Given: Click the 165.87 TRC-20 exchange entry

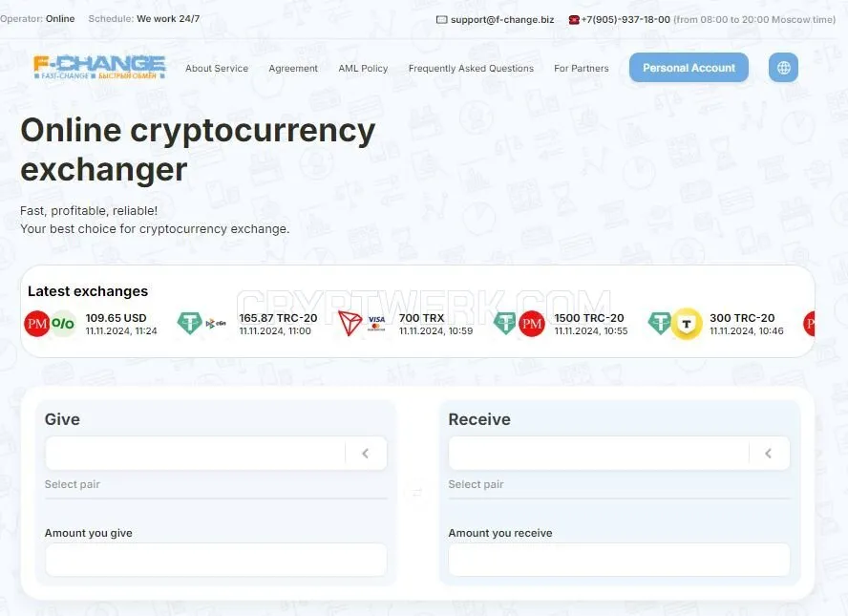Looking at the screenshot, I should point(247,324).
